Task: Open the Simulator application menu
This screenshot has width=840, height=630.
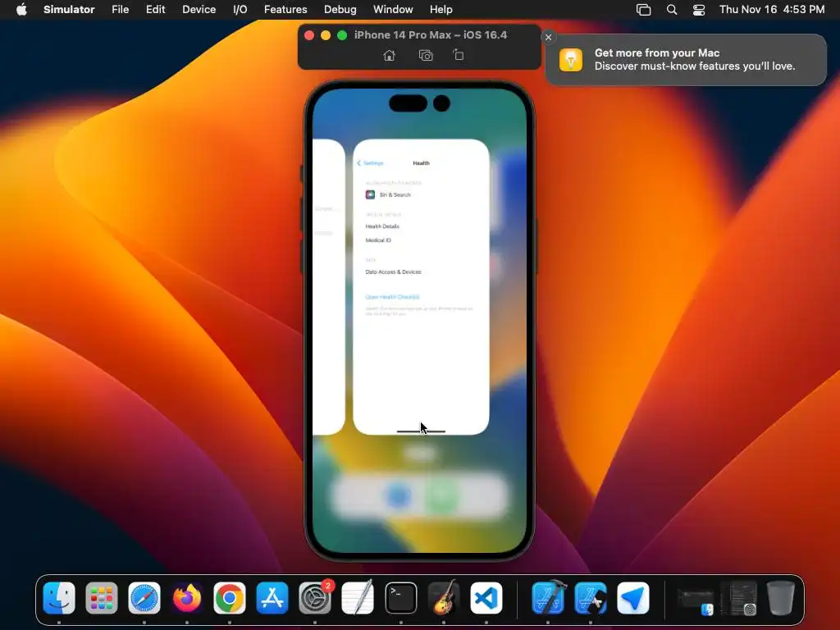Action: click(x=69, y=10)
